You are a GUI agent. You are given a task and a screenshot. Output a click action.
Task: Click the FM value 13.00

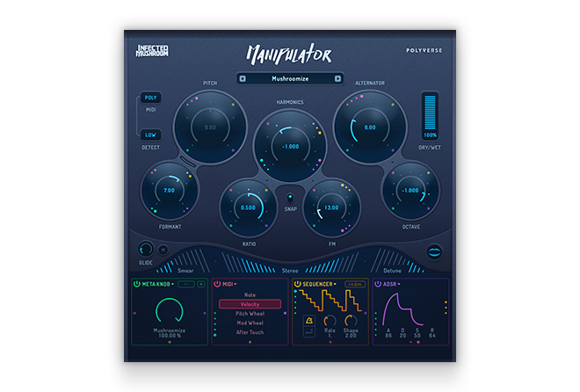click(x=331, y=207)
